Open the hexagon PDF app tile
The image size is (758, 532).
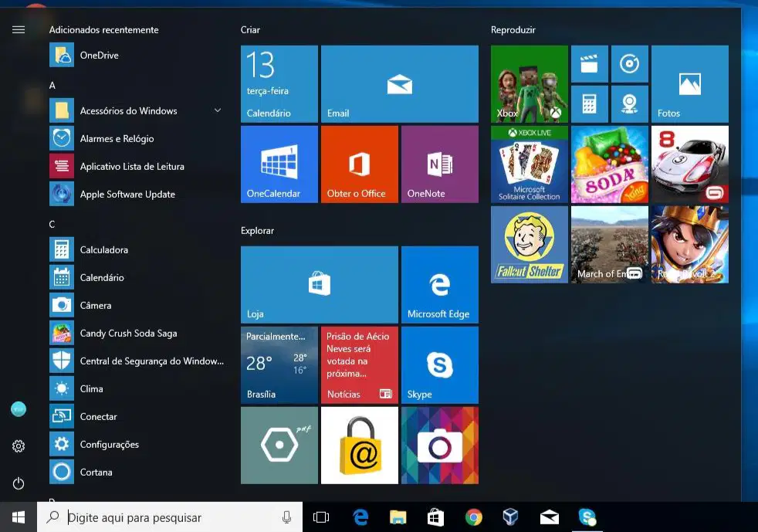(279, 446)
